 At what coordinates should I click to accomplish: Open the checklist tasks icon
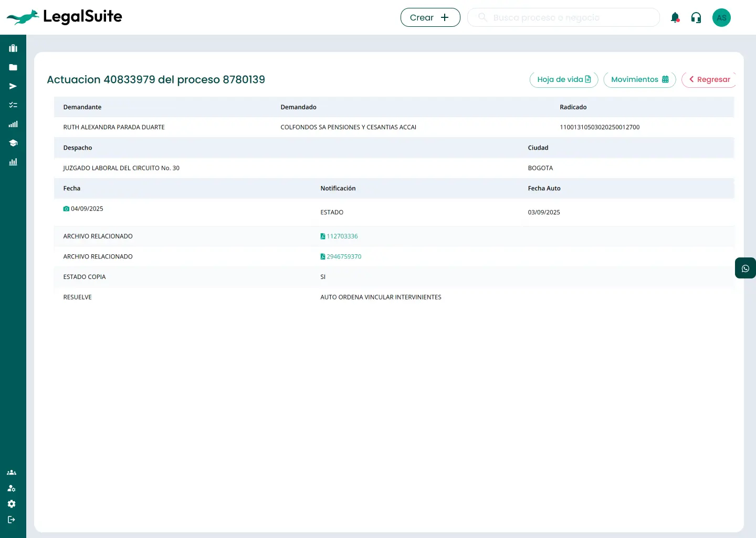pos(13,105)
